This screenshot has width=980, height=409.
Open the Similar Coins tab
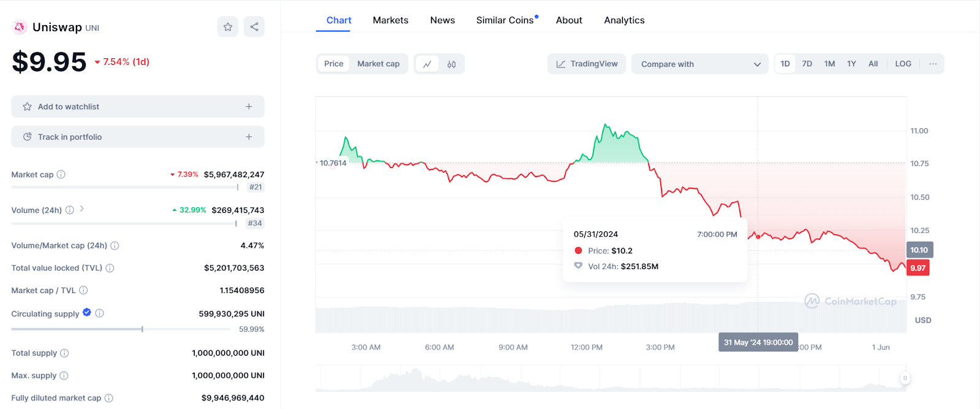click(506, 20)
